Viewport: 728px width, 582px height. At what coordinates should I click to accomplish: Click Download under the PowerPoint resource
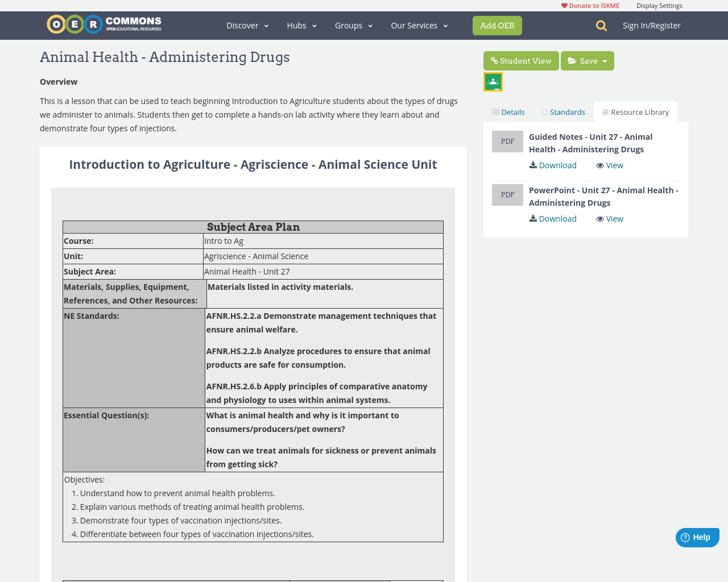[552, 218]
